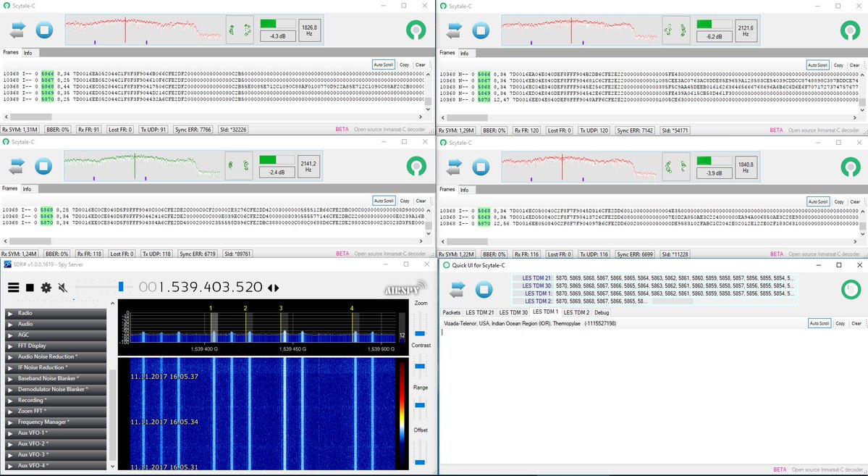This screenshot has width=868, height=476.
Task: Open the LES TDM 30 tab
Action: coord(513,312)
